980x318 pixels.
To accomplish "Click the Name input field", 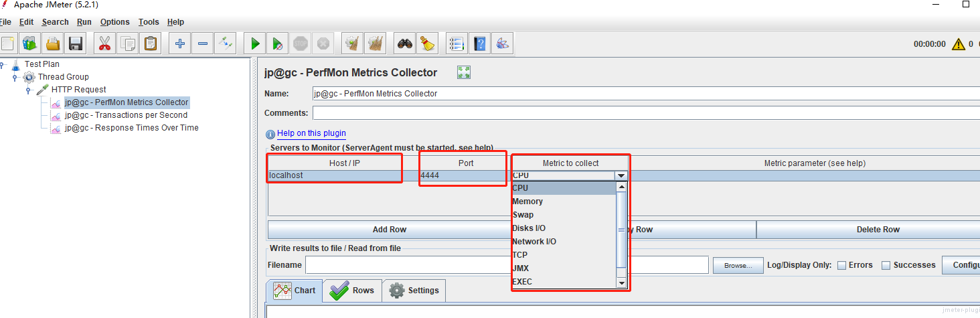I will pos(646,94).
